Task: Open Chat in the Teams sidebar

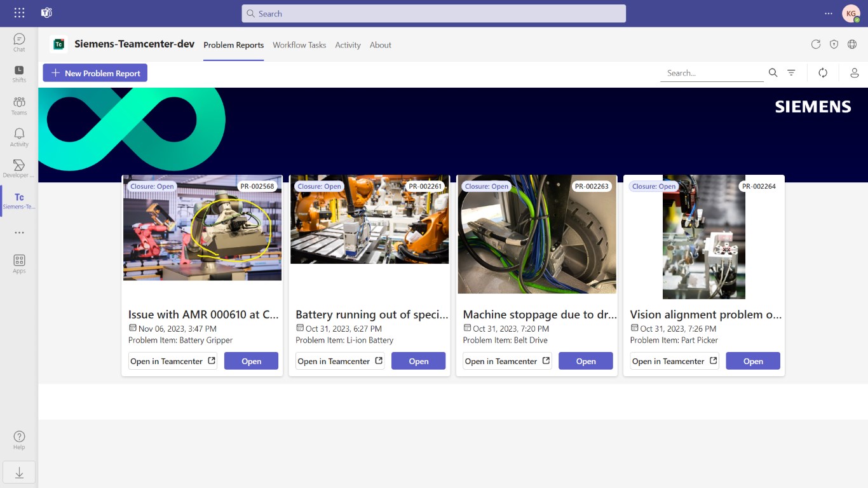Action: click(x=19, y=43)
